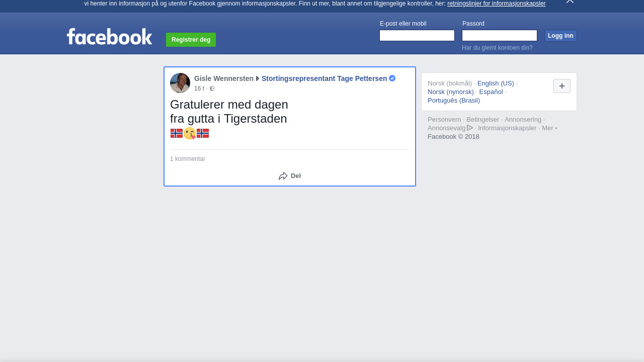Click the AdChoices triangle icon
The width and height of the screenshot is (644, 362).
coord(470,128)
